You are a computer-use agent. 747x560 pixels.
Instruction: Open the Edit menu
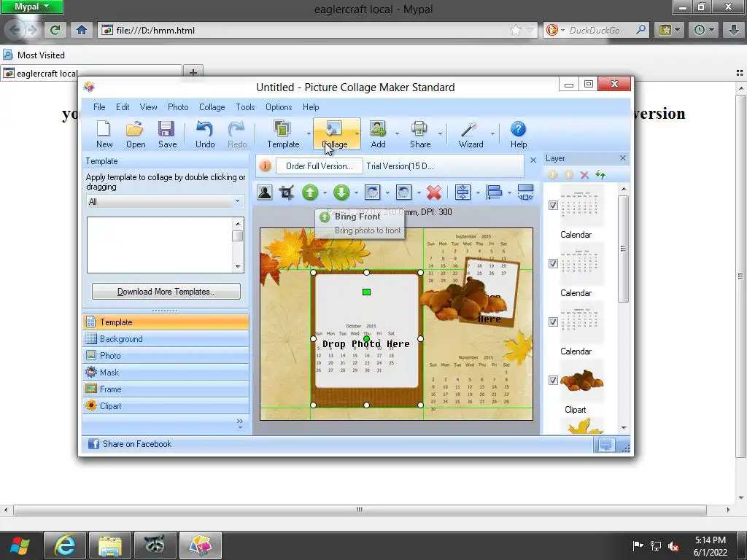click(123, 107)
